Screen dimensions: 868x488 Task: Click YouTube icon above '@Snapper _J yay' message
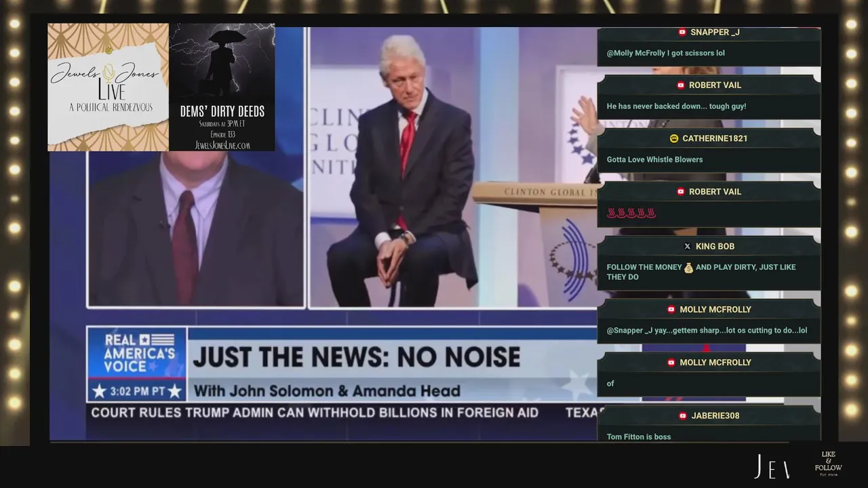(671, 309)
